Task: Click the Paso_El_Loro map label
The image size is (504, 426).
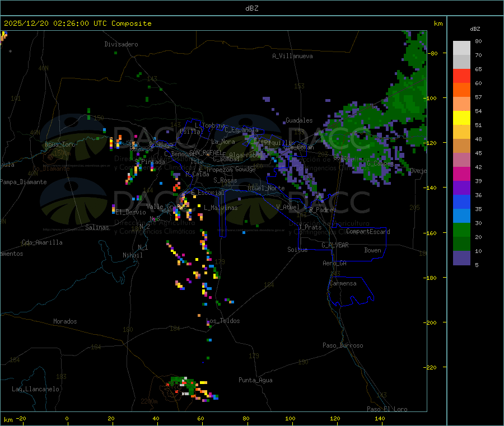Action: coord(387,409)
